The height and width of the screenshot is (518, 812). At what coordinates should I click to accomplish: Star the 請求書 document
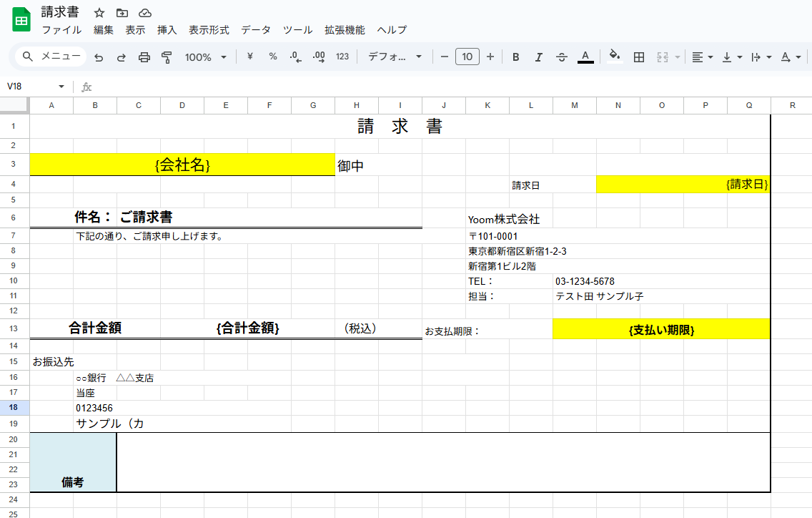tap(99, 13)
